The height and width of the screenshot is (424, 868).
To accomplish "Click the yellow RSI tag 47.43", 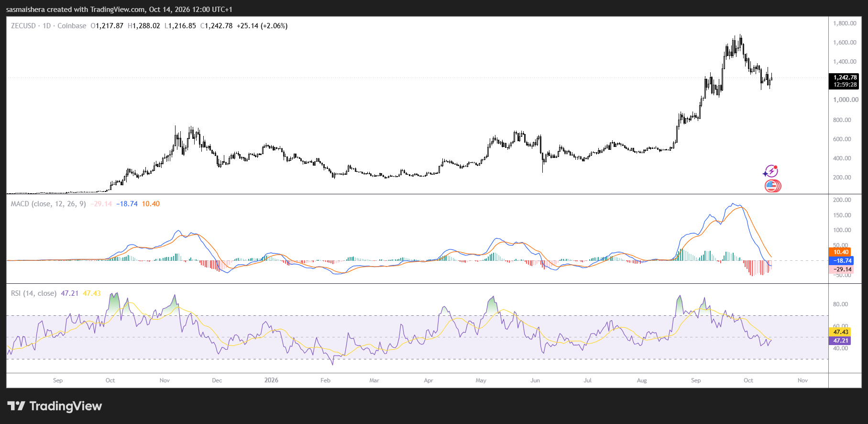I will [x=841, y=332].
